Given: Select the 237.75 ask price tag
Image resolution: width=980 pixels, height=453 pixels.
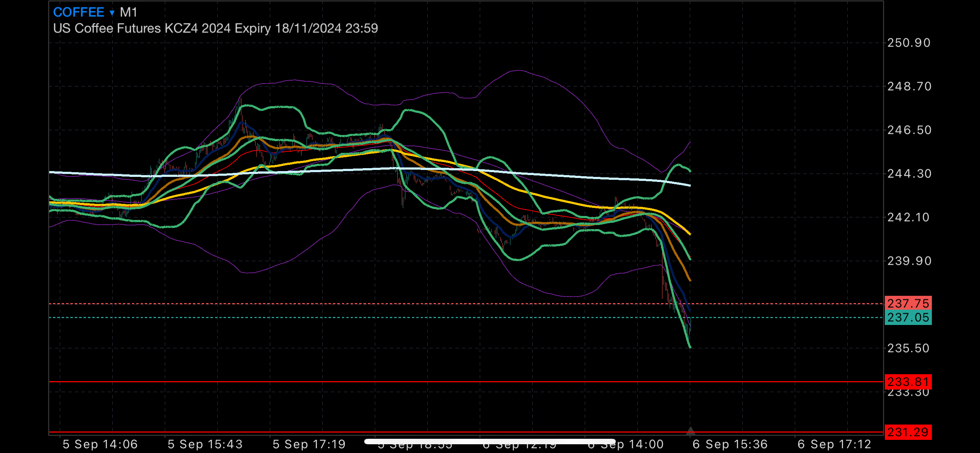Looking at the screenshot, I should tap(908, 303).
